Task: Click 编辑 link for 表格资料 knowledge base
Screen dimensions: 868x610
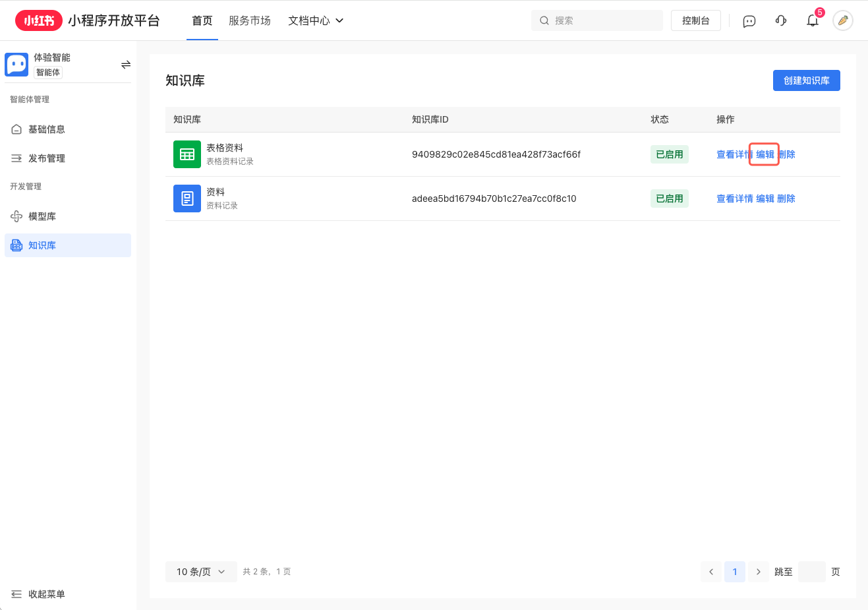Action: (763, 154)
